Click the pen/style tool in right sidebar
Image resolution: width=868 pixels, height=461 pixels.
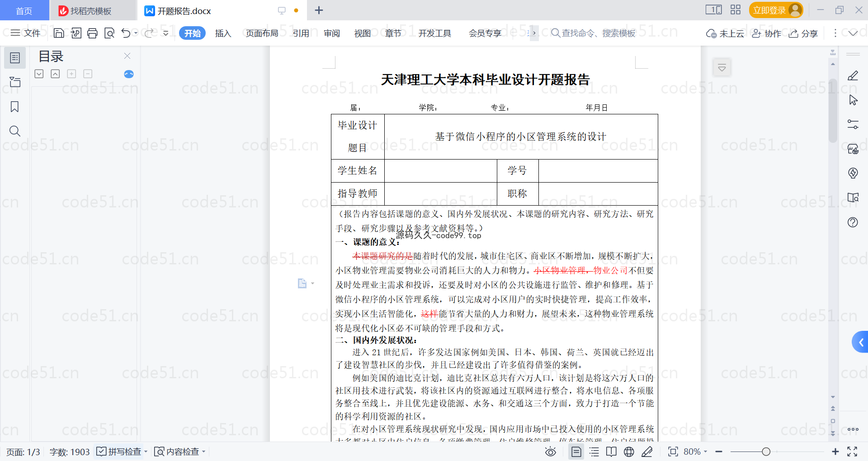pyautogui.click(x=853, y=76)
